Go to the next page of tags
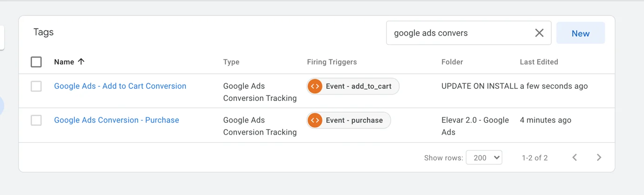The width and height of the screenshot is (644, 195). coord(599,158)
